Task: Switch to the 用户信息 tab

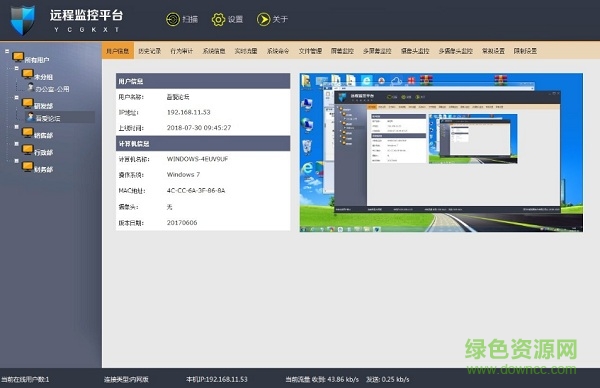Action: [117, 51]
